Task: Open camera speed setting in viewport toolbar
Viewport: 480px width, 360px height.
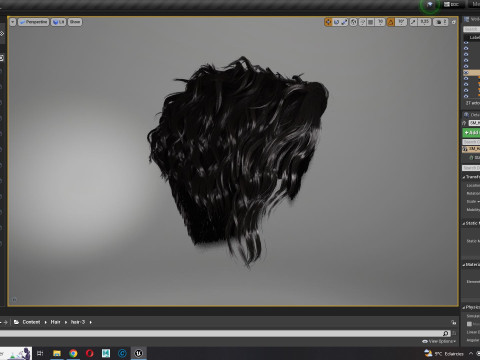Action: (x=441, y=22)
